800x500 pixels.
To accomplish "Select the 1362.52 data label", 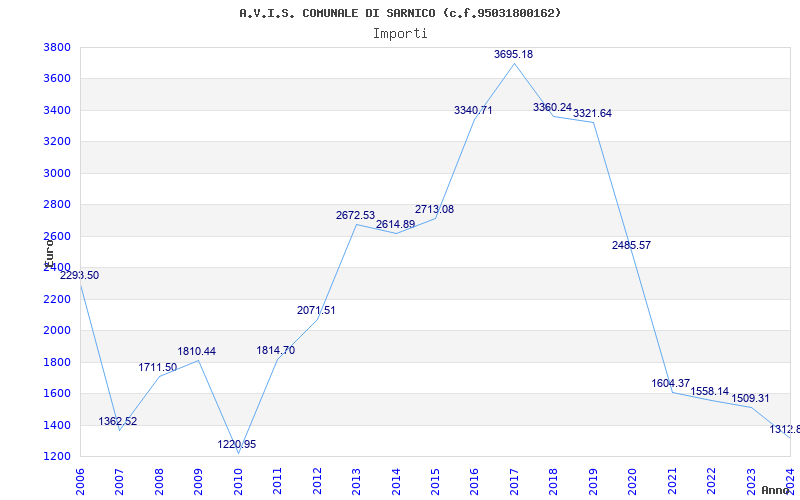I will tap(118, 421).
